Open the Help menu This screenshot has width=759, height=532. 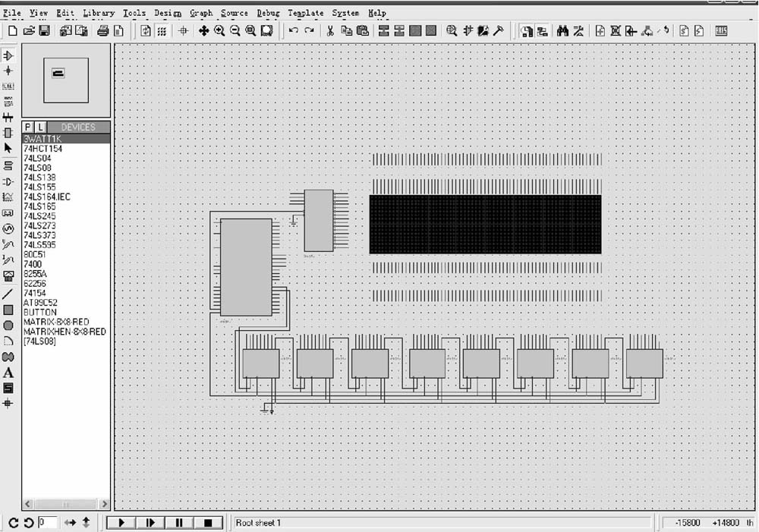click(377, 13)
